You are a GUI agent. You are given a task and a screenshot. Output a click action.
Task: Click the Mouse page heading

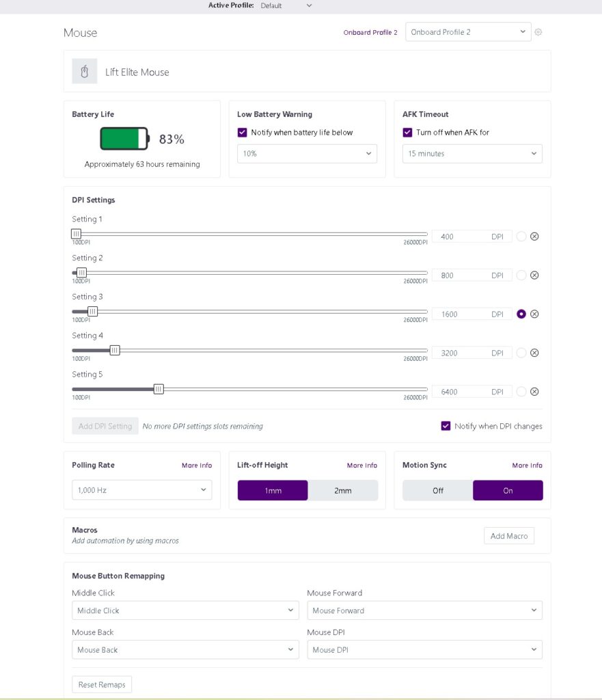point(81,33)
